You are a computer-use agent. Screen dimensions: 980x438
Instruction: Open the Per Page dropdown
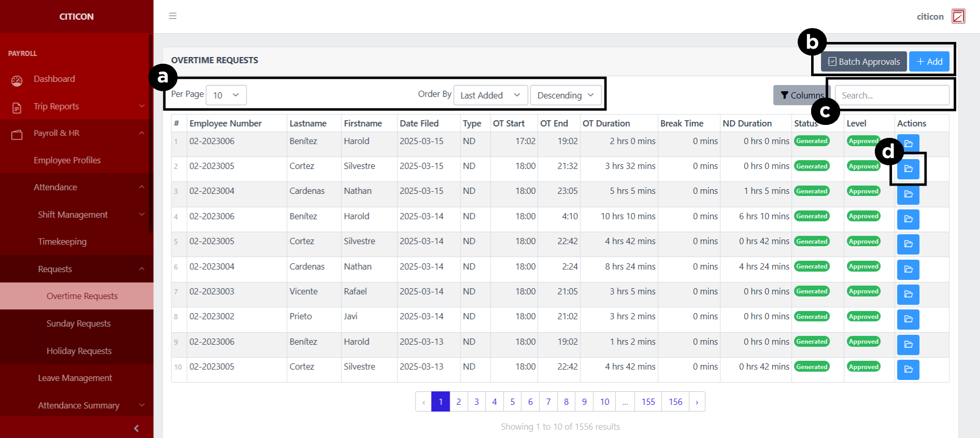point(226,95)
